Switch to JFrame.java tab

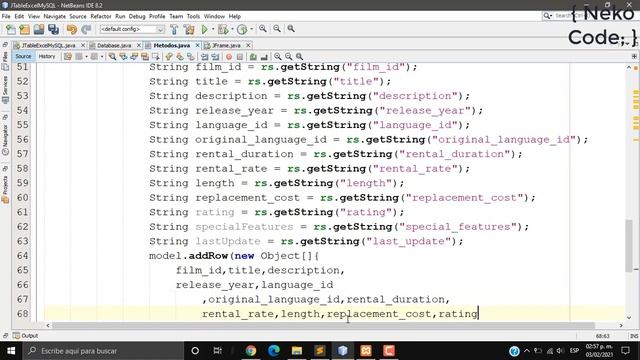tap(226, 45)
